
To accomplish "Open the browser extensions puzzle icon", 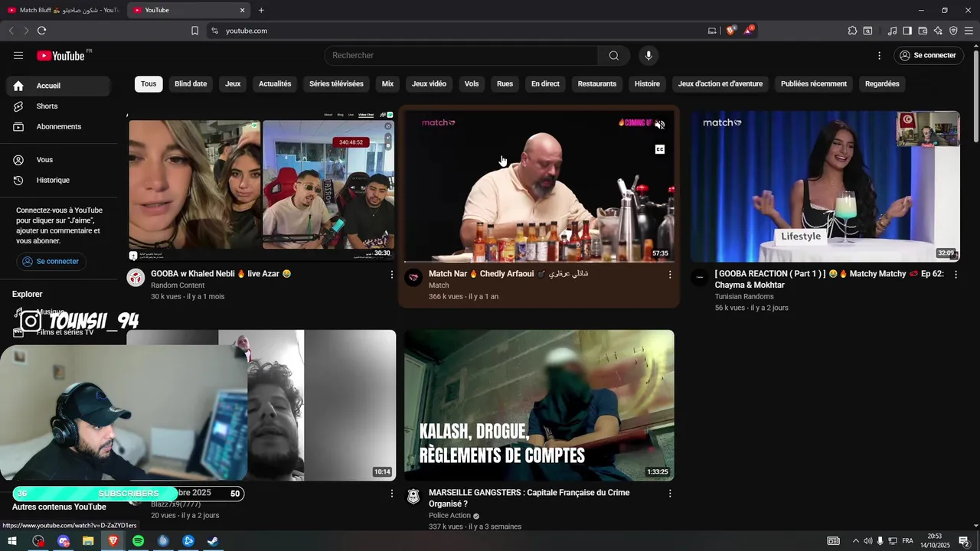I will point(852,31).
